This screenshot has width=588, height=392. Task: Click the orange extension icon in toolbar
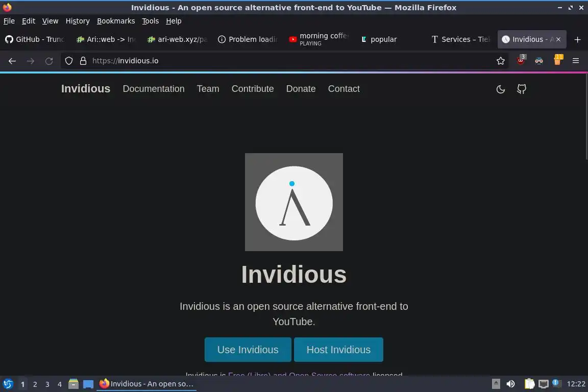tap(558, 60)
